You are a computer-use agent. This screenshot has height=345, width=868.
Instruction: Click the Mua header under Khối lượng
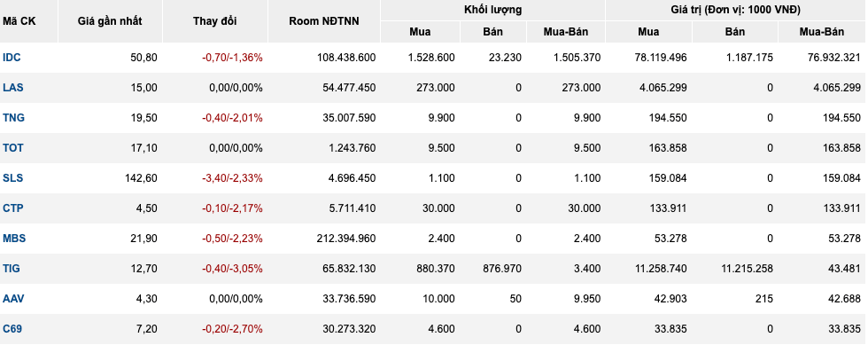coord(420,32)
